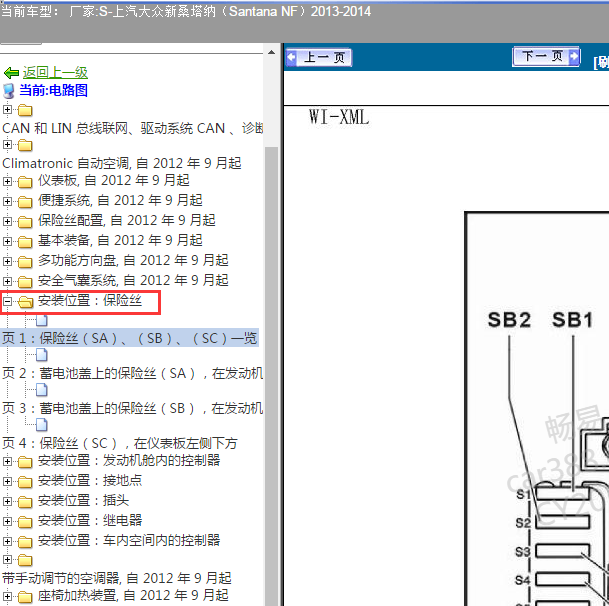Click tree panel scrollbar up arrow

[271, 52]
